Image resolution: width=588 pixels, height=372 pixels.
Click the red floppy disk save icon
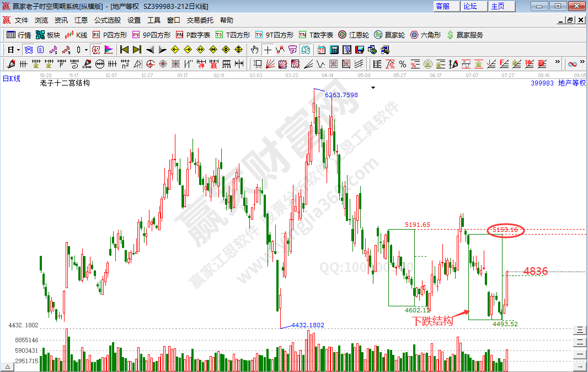coord(359,49)
